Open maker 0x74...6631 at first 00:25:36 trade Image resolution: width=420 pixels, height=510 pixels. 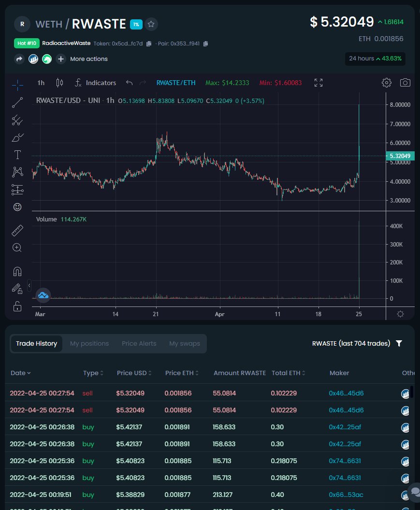coord(345,461)
